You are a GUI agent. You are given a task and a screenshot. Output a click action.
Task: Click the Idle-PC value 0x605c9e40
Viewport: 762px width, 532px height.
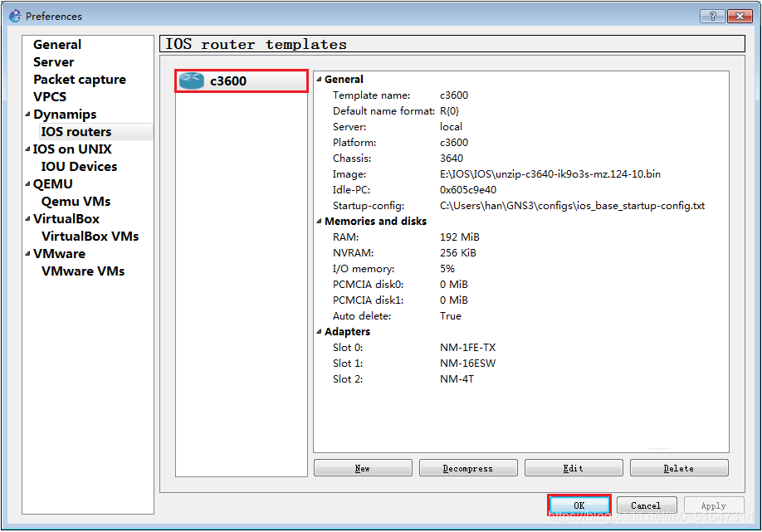(x=468, y=190)
